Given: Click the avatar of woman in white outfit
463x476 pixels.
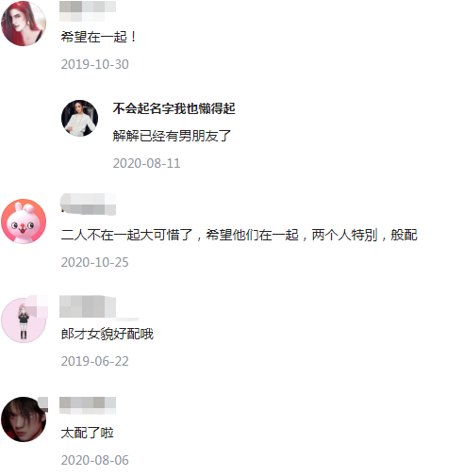Looking at the screenshot, I should [x=79, y=118].
